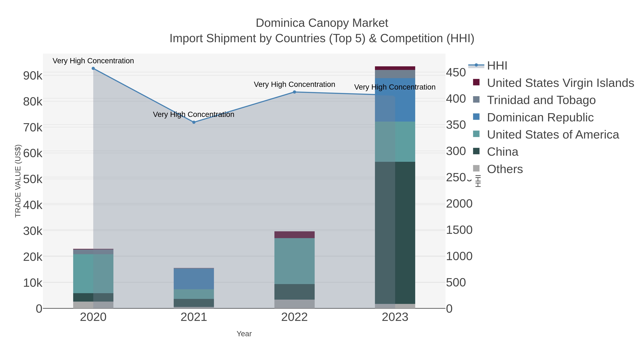The width and height of the screenshot is (644, 362).
Task: Click Very High Concentration annotation above 2020
Action: coord(93,61)
